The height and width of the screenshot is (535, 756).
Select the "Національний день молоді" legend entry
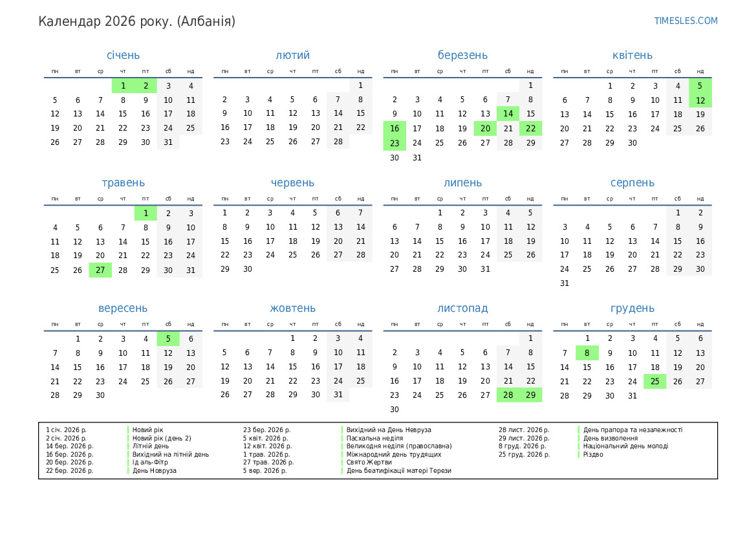point(625,446)
